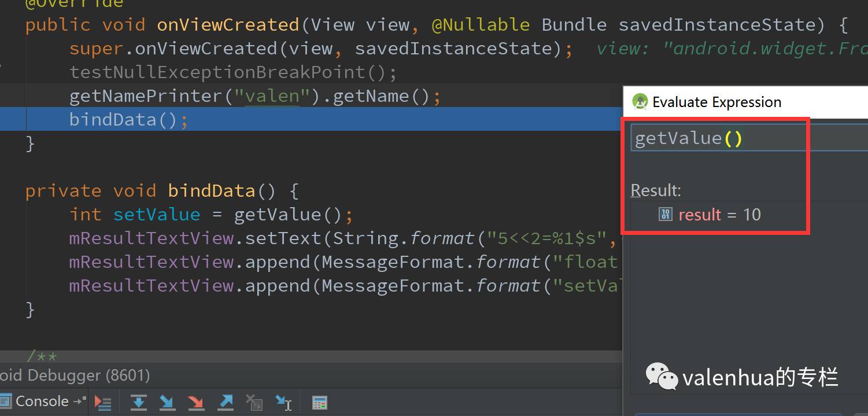
Task: Click the red Force Step Into arrow
Action: [x=195, y=402]
